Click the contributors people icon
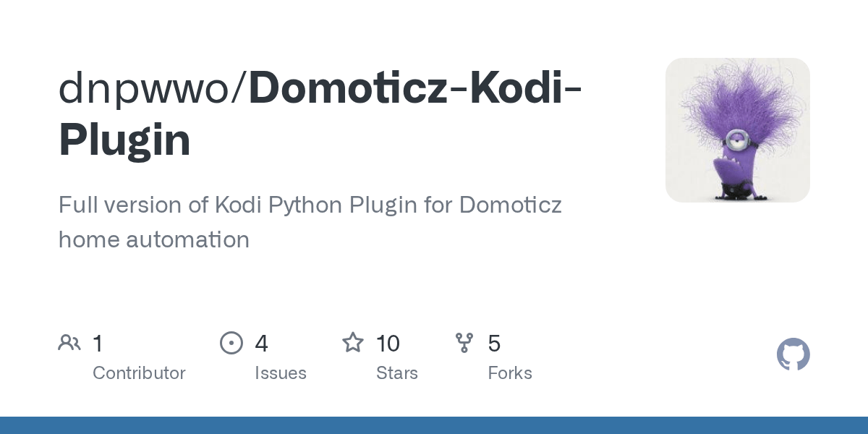Image resolution: width=868 pixels, height=434 pixels. pos(69,343)
